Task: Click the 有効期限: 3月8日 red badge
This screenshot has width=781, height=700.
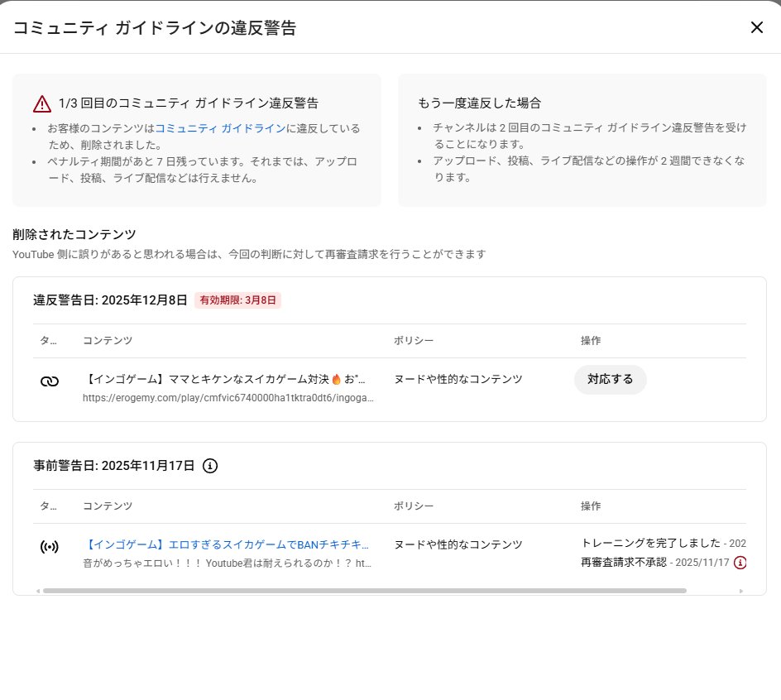Action: tap(238, 300)
